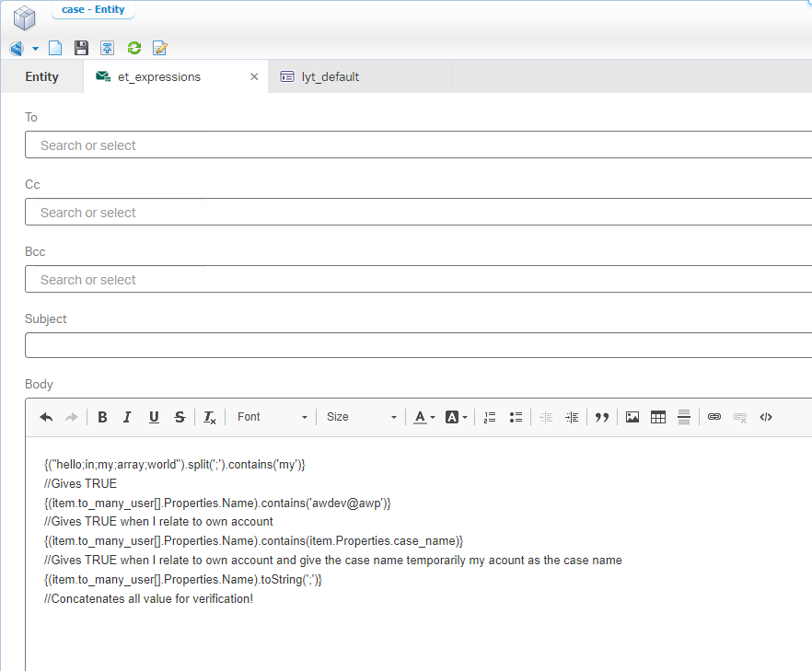Viewport: 812px width, 671px height.
Task: Open the lyt_default tab
Action: [x=330, y=76]
